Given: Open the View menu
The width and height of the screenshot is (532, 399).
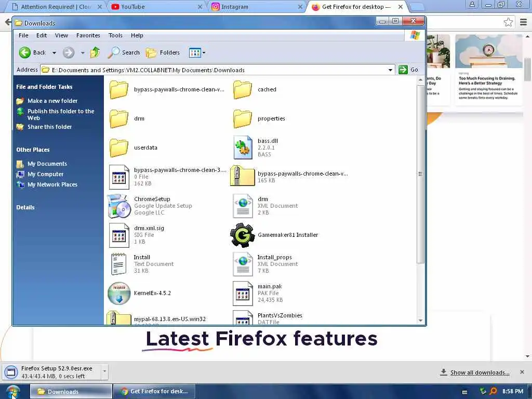Looking at the screenshot, I should coord(61,35).
